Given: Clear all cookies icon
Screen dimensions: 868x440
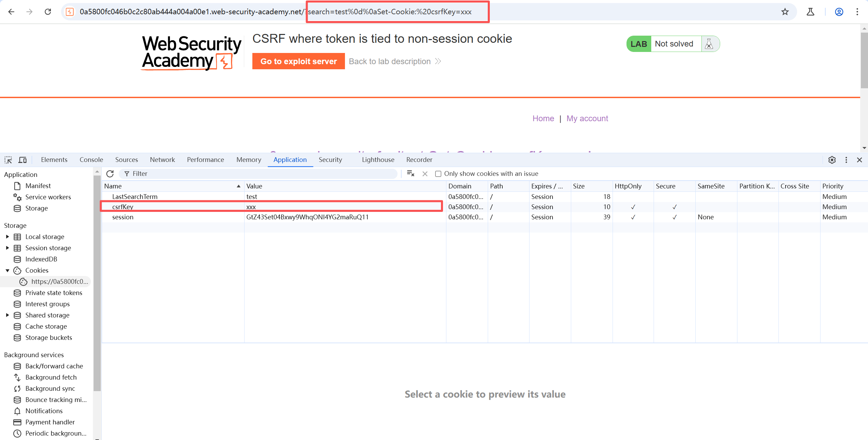Looking at the screenshot, I should click(x=410, y=174).
